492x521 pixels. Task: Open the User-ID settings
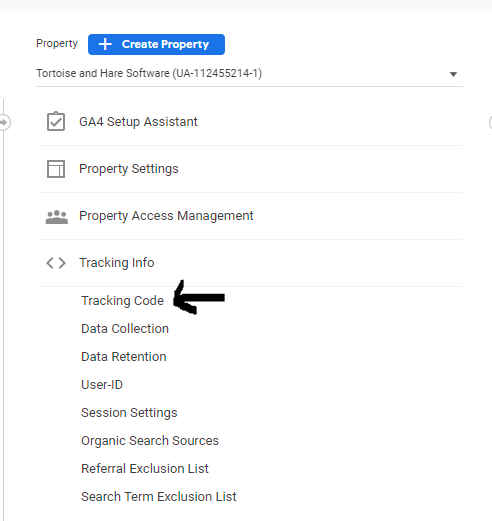coord(102,385)
